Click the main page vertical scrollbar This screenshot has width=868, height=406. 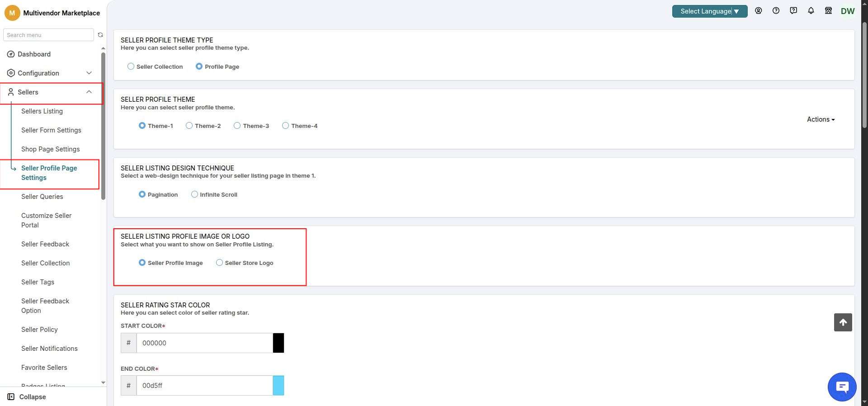pyautogui.click(x=864, y=75)
